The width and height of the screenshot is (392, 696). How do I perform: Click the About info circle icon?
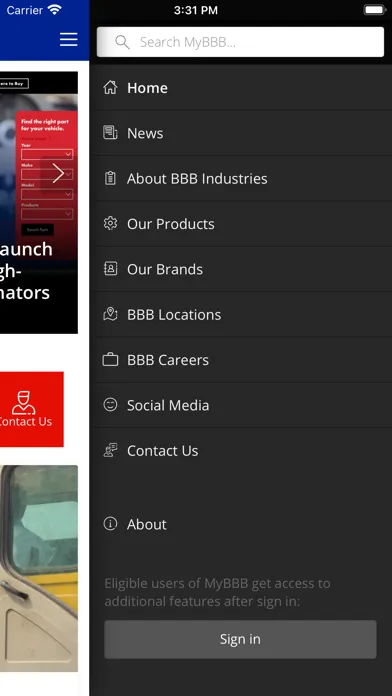click(110, 524)
